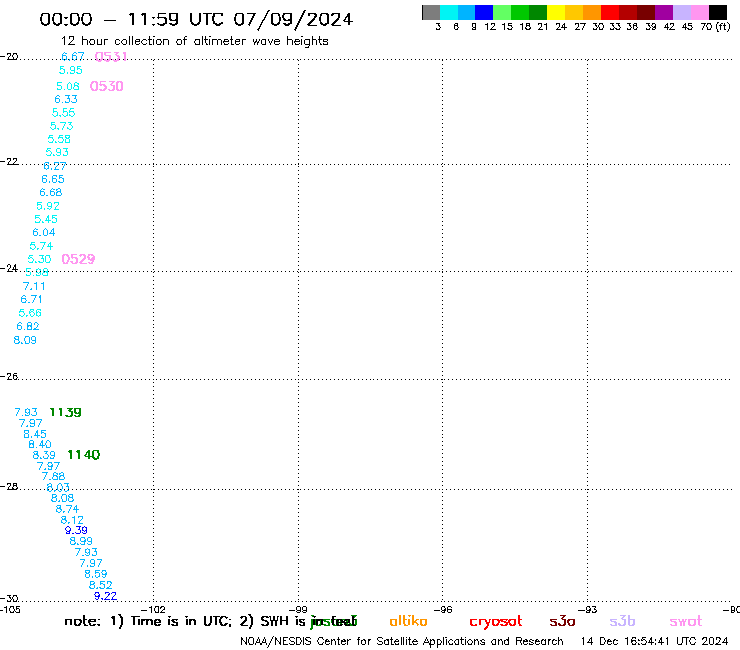Click the longitude axis label -96

(x=443, y=609)
